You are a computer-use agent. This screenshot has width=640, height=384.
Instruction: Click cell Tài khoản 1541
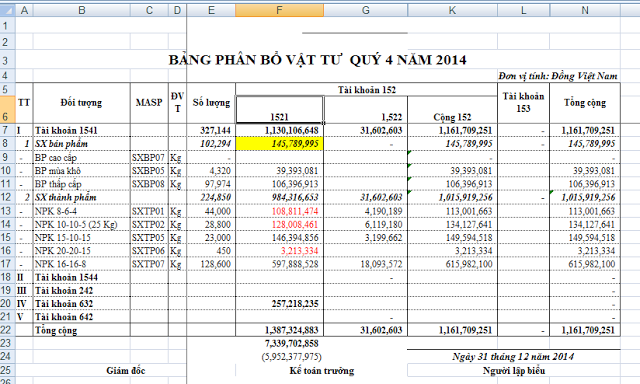point(82,130)
